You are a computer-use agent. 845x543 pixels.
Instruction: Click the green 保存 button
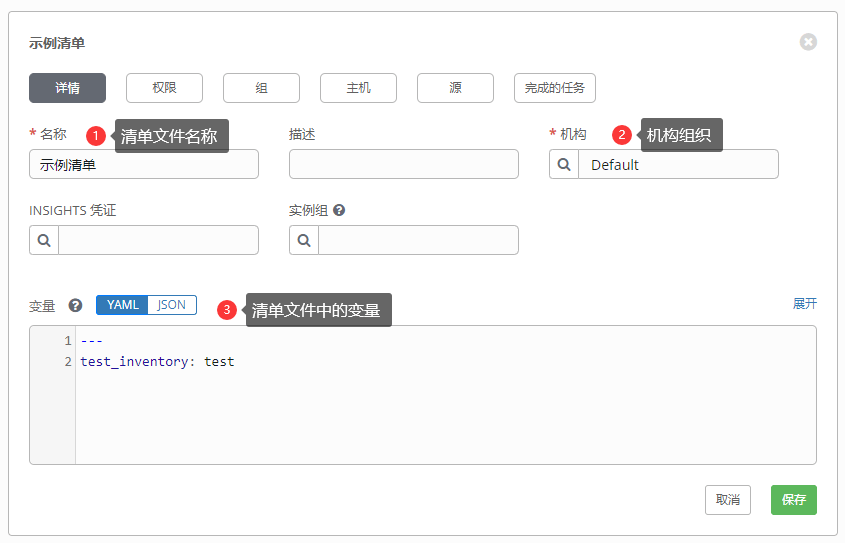(x=793, y=500)
